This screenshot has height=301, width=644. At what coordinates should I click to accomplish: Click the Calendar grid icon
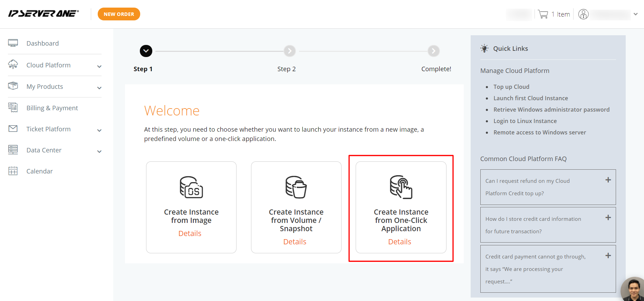point(13,171)
